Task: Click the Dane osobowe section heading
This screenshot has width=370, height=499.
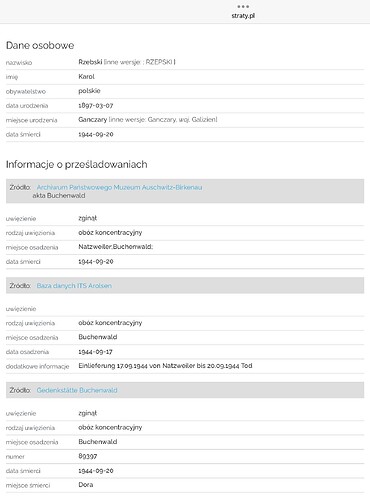Action: click(x=40, y=45)
